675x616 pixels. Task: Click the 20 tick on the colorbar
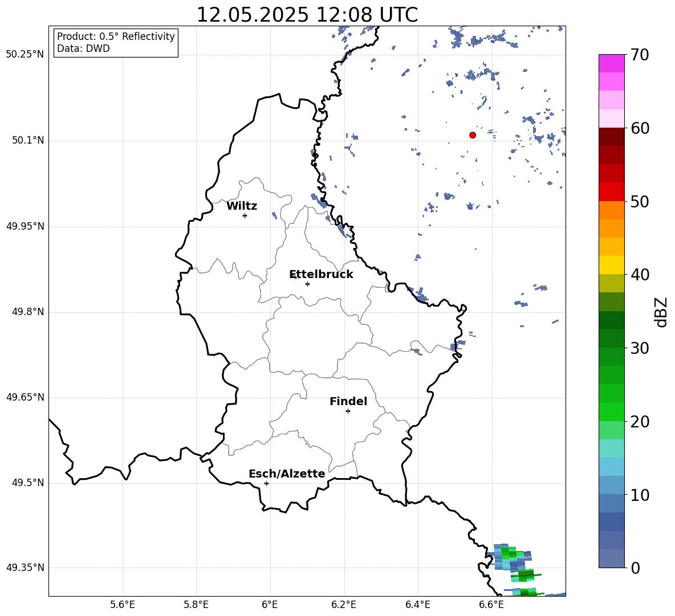coord(640,422)
